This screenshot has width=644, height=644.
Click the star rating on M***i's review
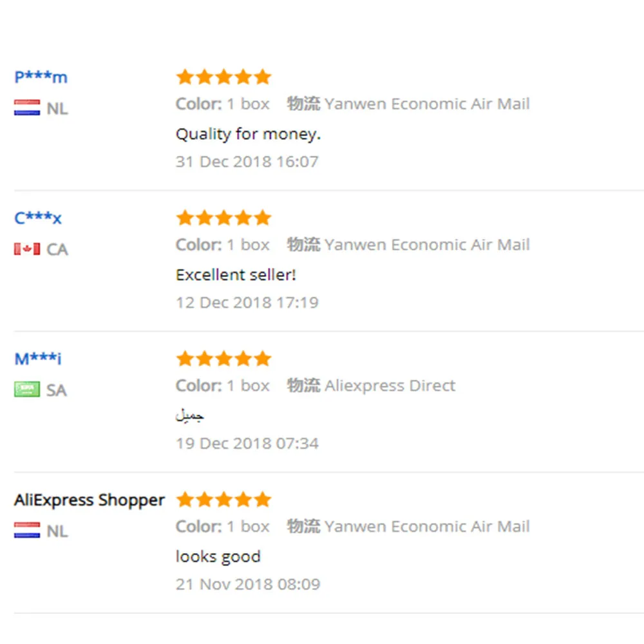[223, 359]
